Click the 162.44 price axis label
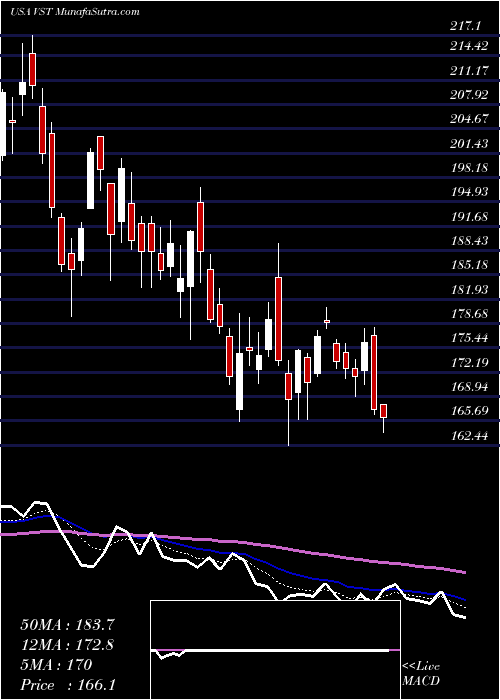The width and height of the screenshot is (500, 700). coord(469,435)
